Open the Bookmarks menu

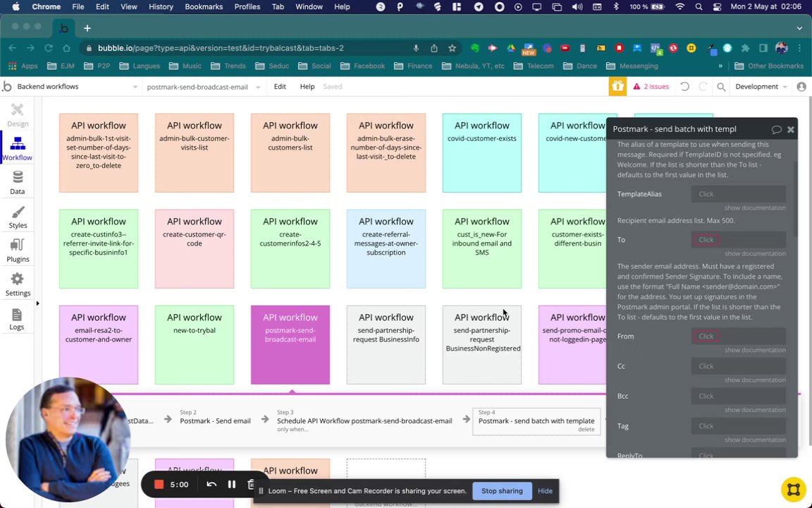pyautogui.click(x=204, y=7)
